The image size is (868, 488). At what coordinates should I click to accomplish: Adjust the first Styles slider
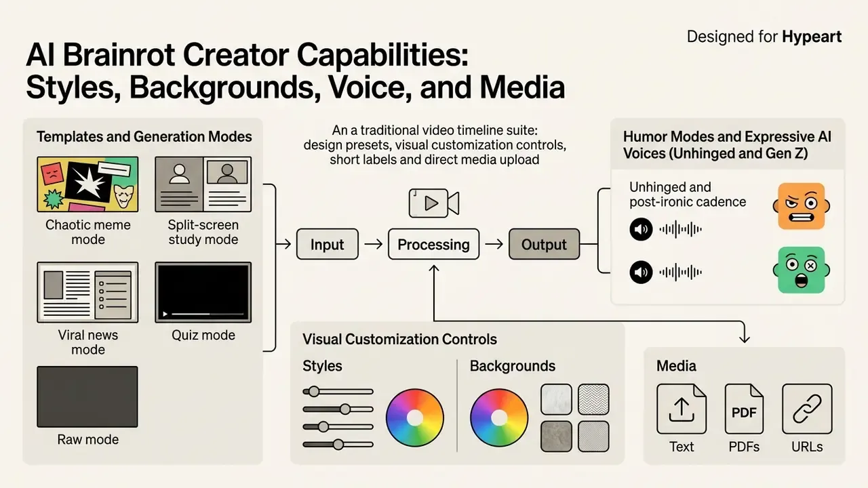338,391
